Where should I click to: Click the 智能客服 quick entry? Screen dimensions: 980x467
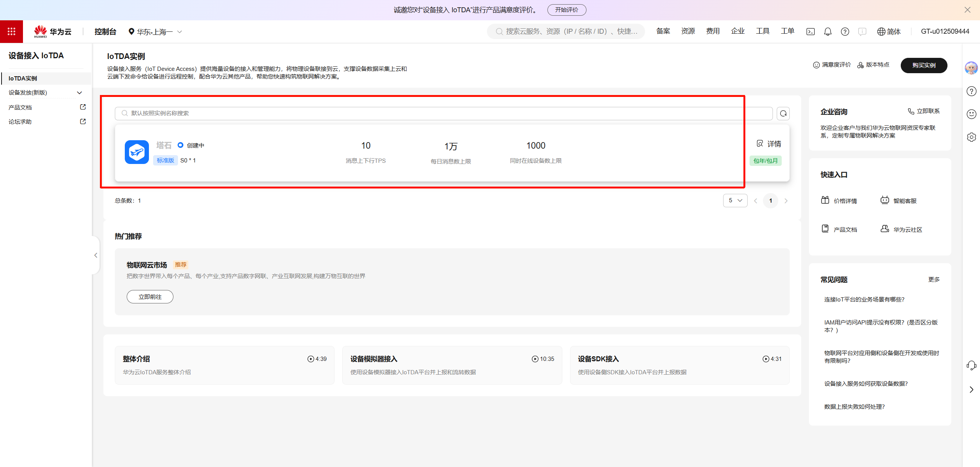898,200
